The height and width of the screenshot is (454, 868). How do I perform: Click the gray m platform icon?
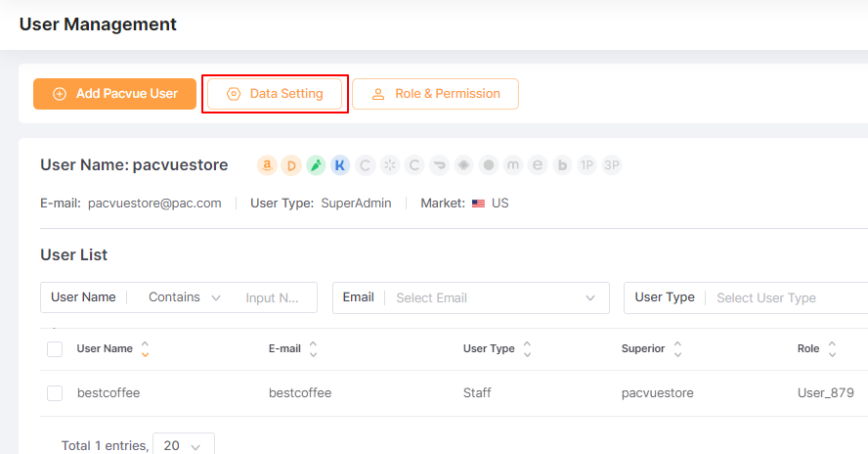[x=513, y=165]
